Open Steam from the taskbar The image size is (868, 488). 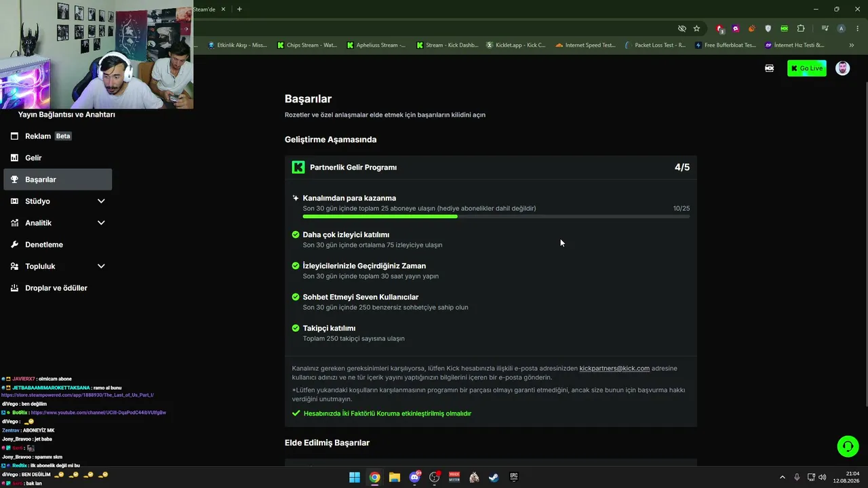click(x=494, y=477)
